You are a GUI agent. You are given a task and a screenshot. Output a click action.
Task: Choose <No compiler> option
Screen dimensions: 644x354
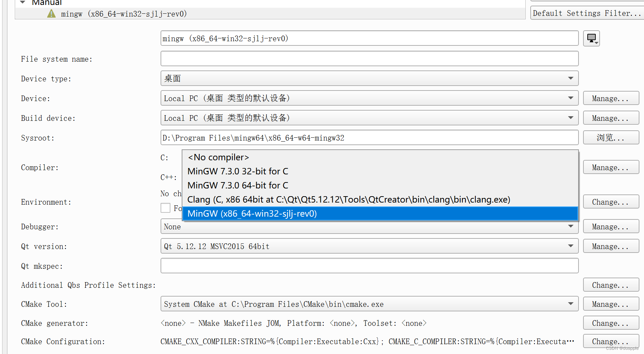click(x=380, y=157)
